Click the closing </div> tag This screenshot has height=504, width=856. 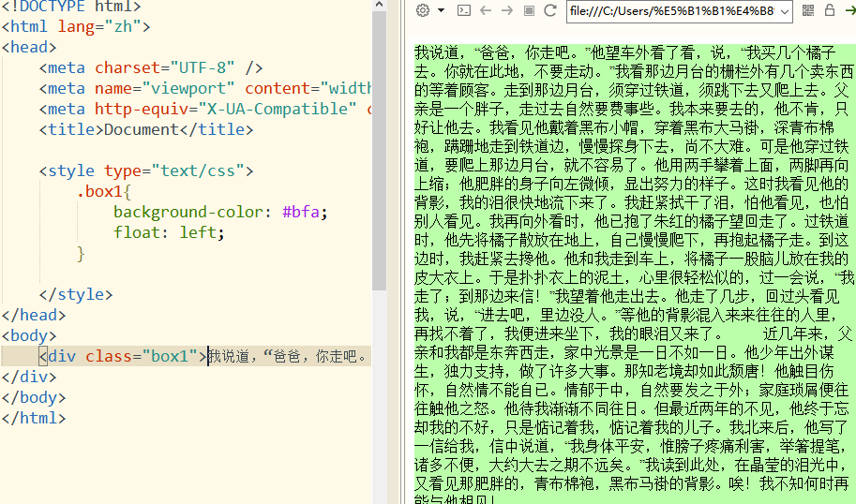(29, 377)
